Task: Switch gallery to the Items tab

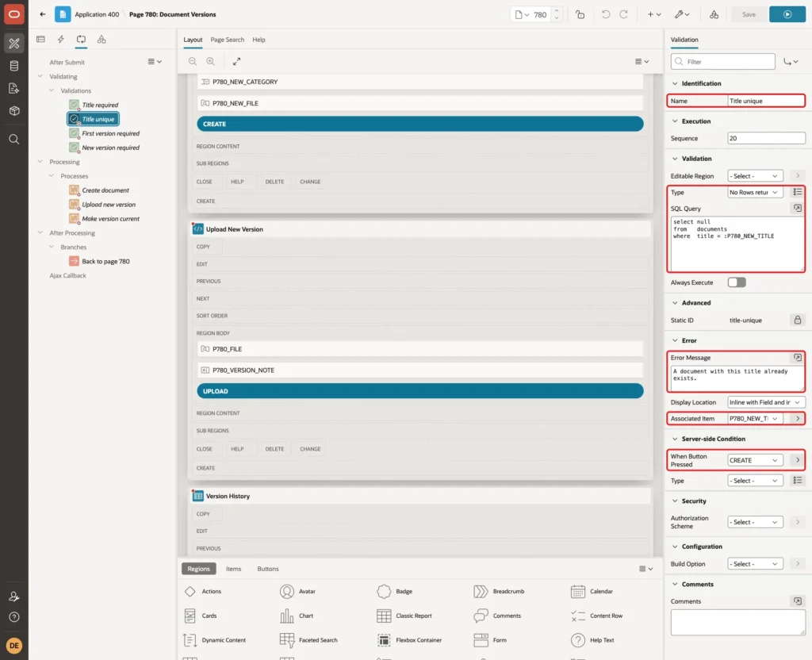Action: click(234, 569)
